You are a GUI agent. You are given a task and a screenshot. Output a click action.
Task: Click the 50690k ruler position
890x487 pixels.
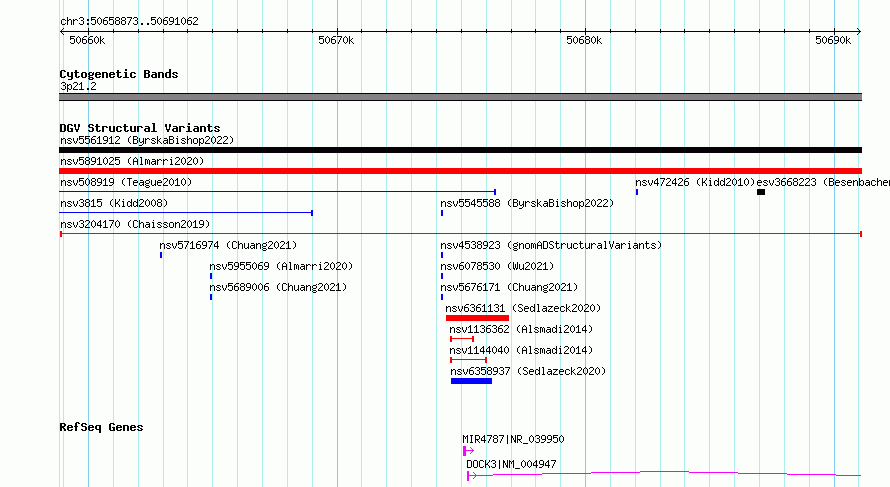coord(833,40)
